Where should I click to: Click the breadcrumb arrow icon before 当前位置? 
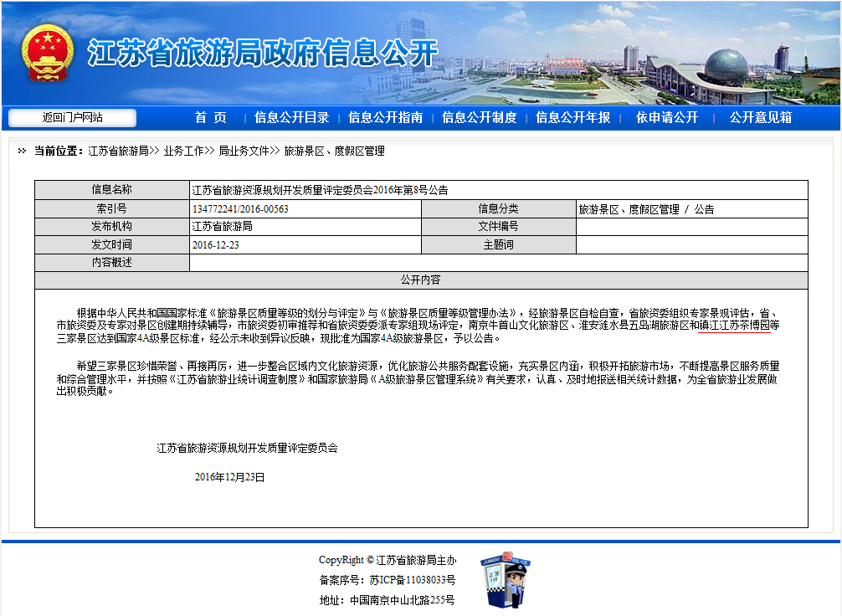pos(22,151)
